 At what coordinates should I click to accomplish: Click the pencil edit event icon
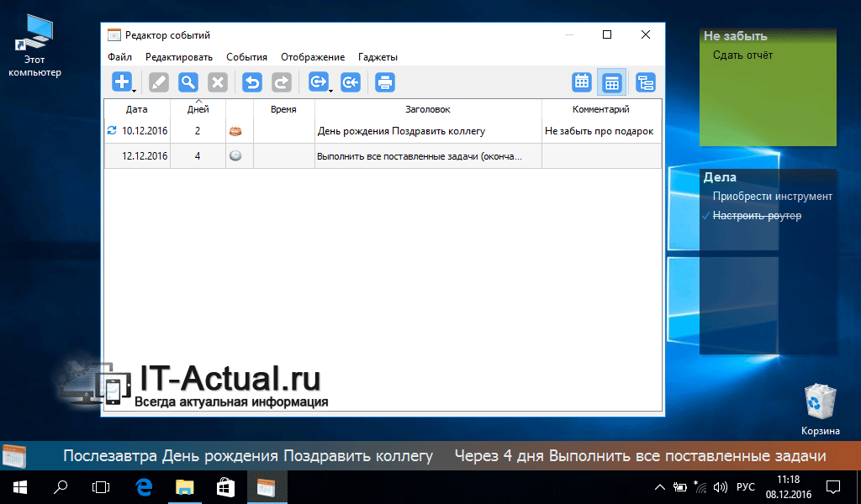159,81
